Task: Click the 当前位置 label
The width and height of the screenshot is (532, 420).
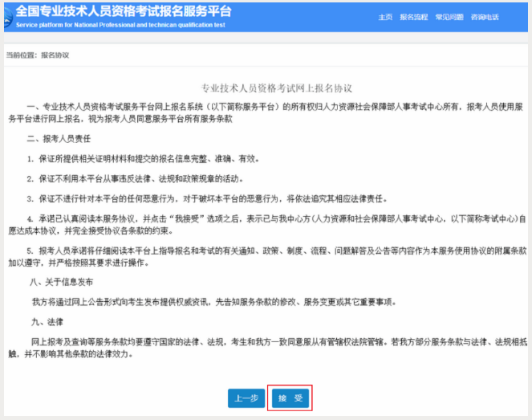Action: (22, 55)
